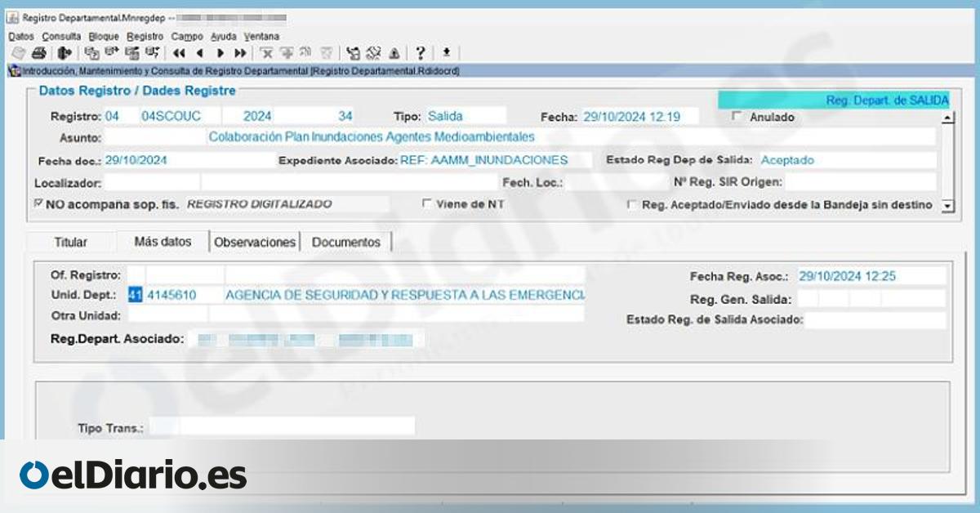Image resolution: width=980 pixels, height=513 pixels.
Task: Go to first record with double-left arrow
Action: click(x=179, y=53)
